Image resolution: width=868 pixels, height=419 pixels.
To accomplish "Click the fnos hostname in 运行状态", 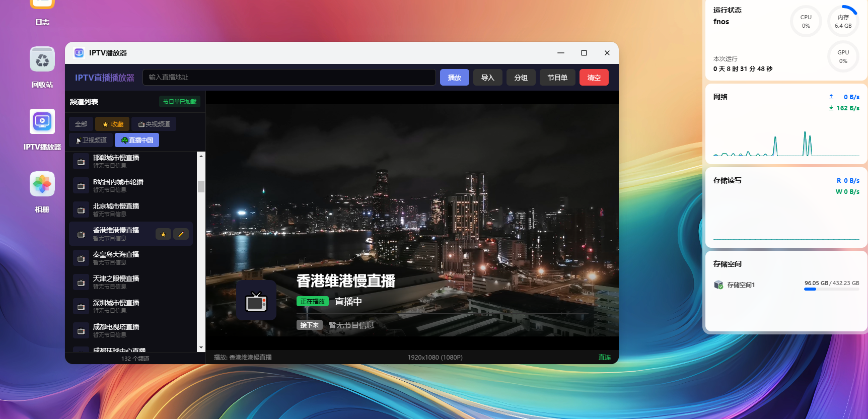I will (721, 22).
